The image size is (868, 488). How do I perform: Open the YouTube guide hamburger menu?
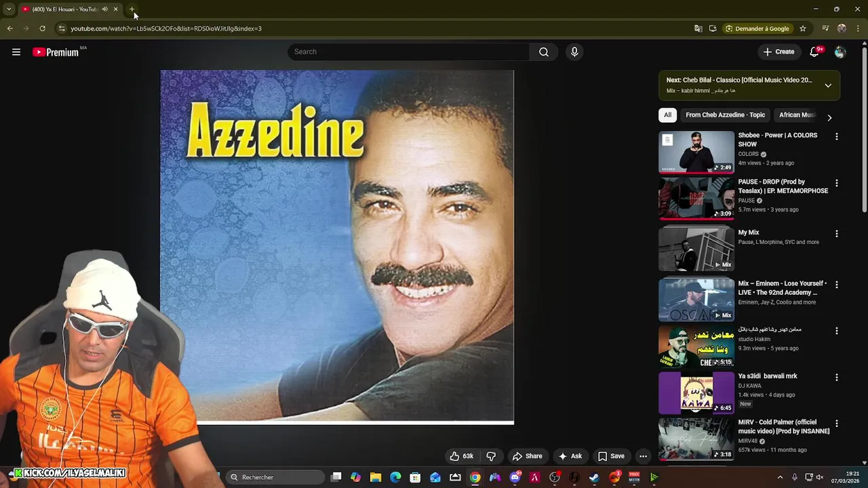tap(16, 52)
